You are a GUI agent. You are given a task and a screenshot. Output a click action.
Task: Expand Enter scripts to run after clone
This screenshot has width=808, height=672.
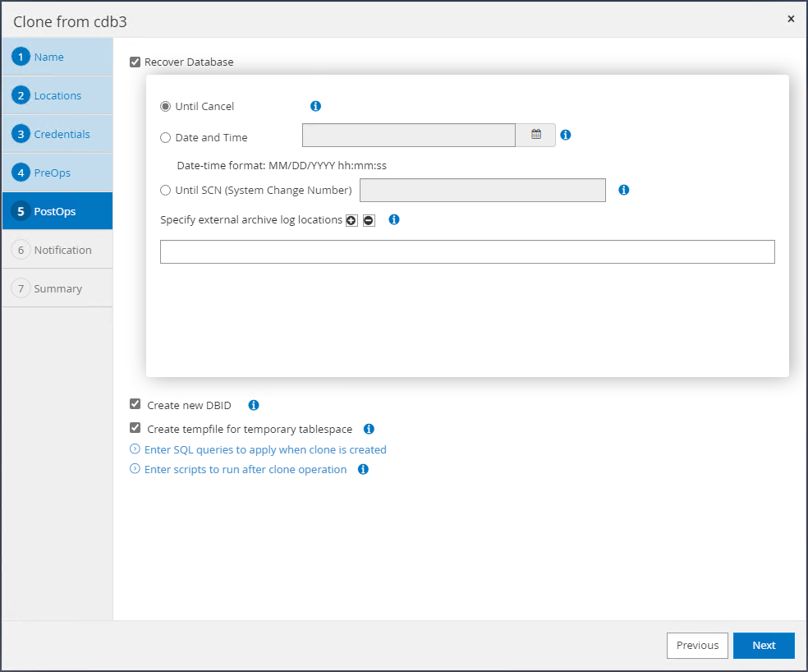pyautogui.click(x=245, y=470)
